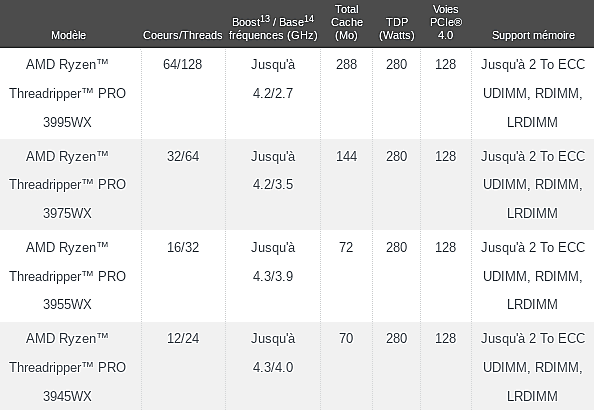Select the Voies PCIe 4.0 header

446,22
